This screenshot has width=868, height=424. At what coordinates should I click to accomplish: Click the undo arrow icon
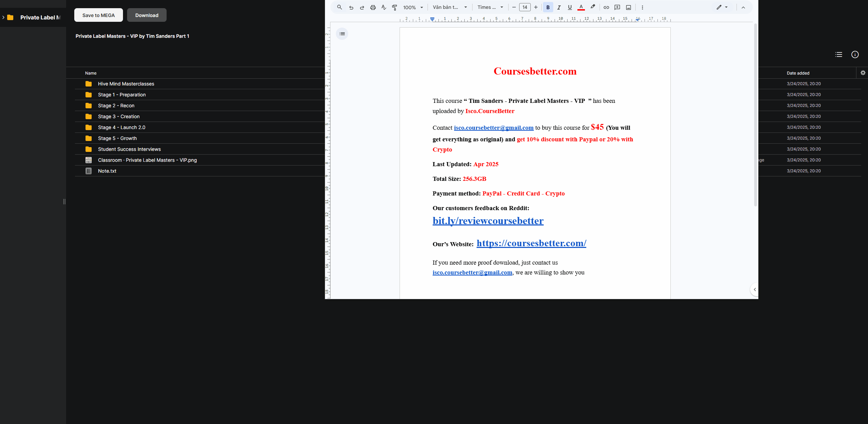[351, 7]
